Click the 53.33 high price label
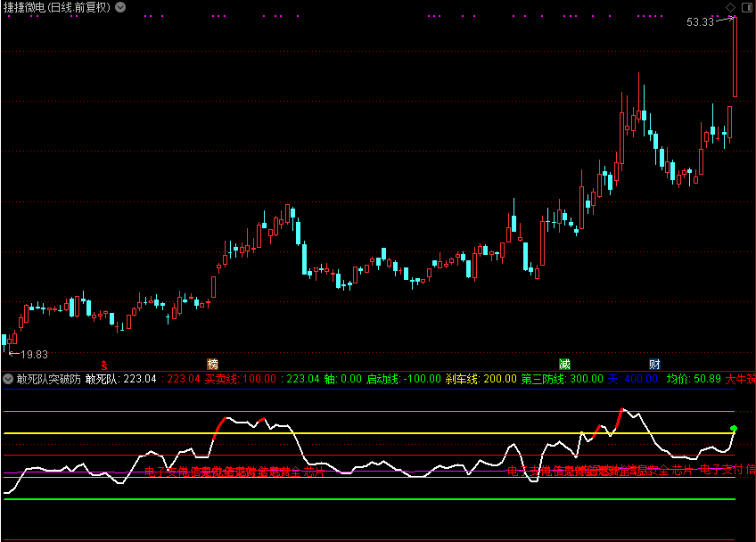The height and width of the screenshot is (542, 756). (700, 22)
